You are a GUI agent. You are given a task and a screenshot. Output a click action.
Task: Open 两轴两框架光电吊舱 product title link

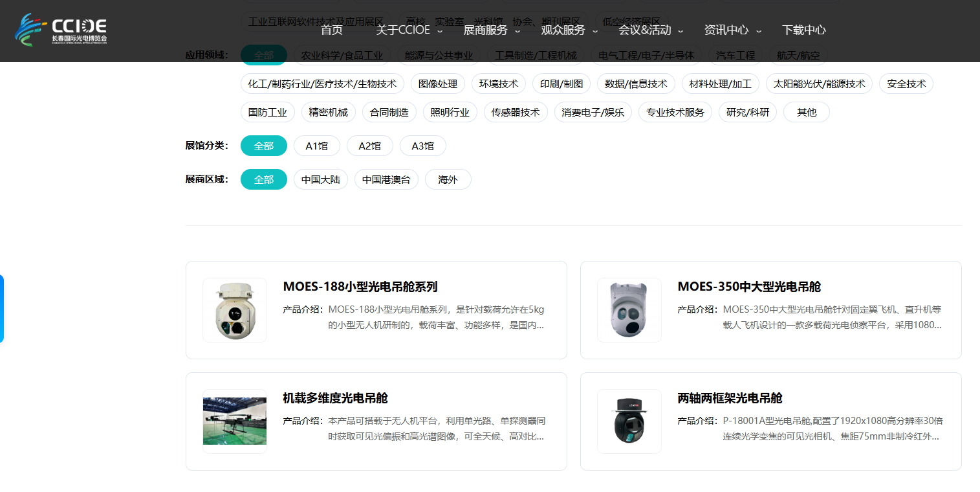tap(730, 398)
